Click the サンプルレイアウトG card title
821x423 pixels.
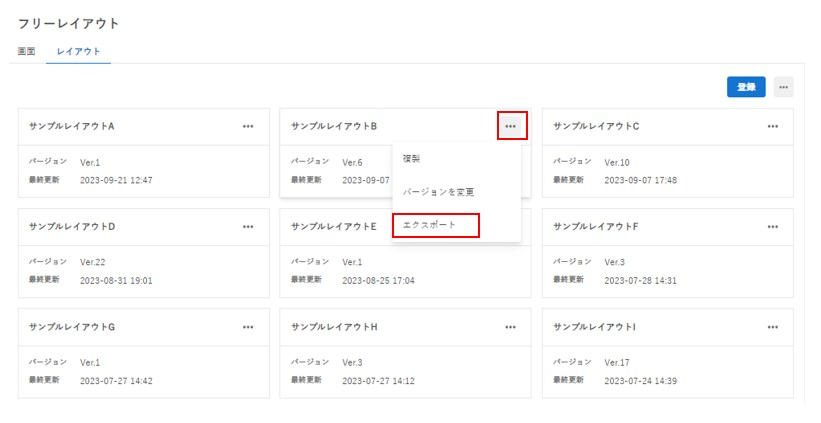(72, 327)
